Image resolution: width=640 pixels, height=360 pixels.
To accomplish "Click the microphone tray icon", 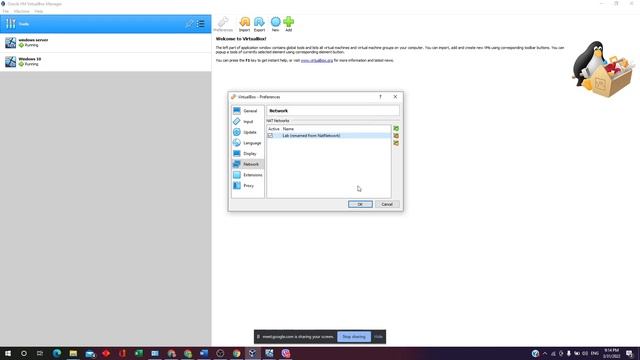I will pos(569,353).
